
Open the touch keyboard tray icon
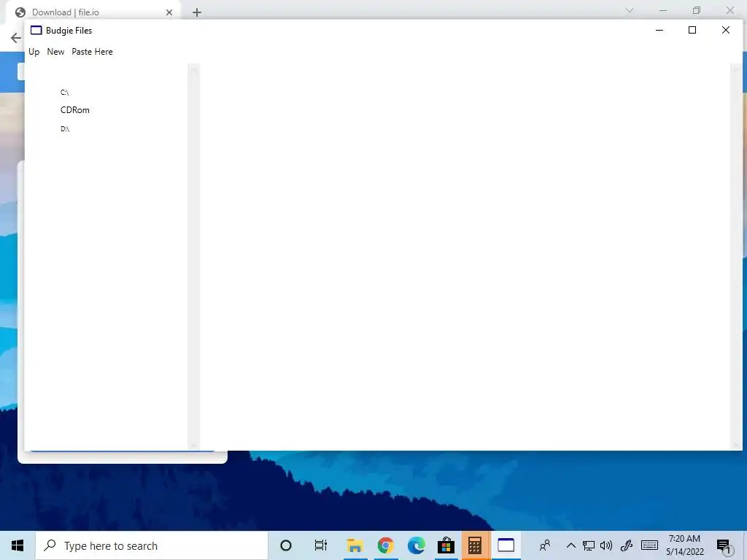[649, 545]
